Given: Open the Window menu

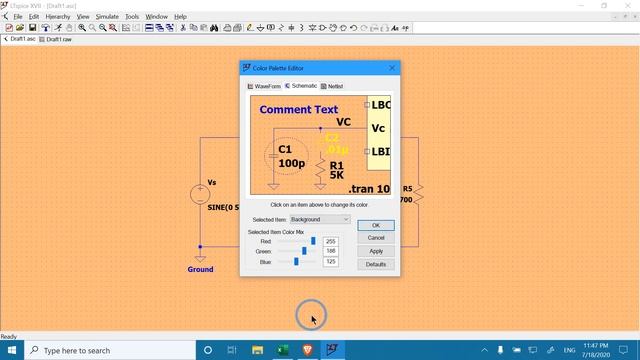Looking at the screenshot, I should click(x=156, y=17).
